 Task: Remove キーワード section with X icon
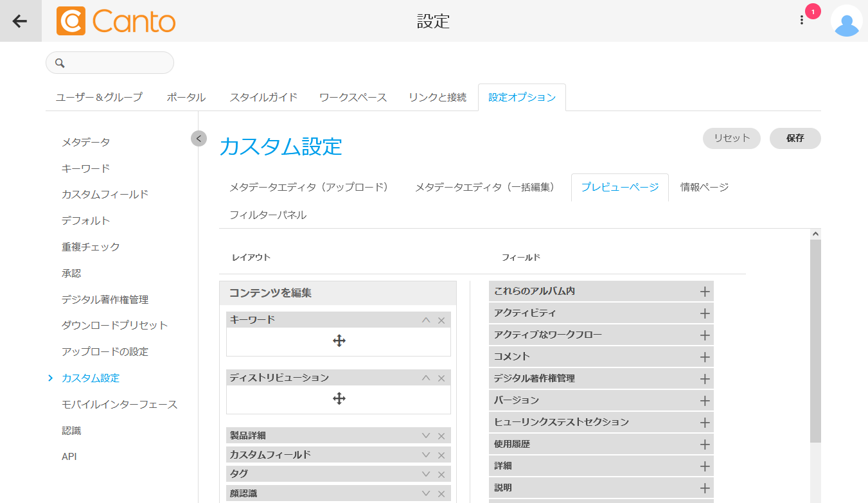441,321
